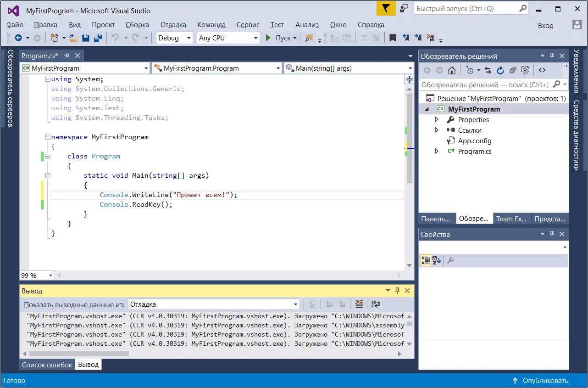The height and width of the screenshot is (388, 588).
Task: Click the feedback icon beside Quick Launch
Action: pos(404,8)
